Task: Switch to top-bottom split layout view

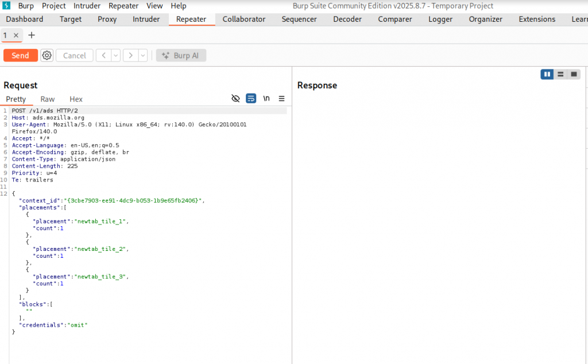Action: 560,74
